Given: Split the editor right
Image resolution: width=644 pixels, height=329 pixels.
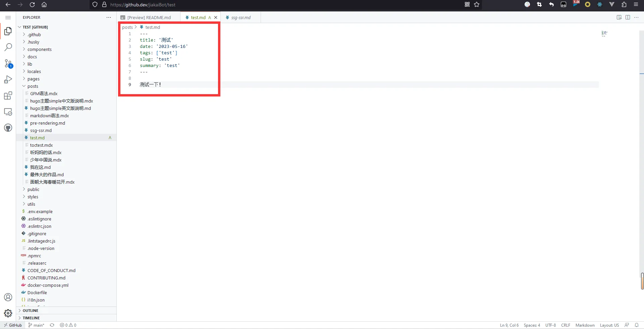Looking at the screenshot, I should (628, 17).
